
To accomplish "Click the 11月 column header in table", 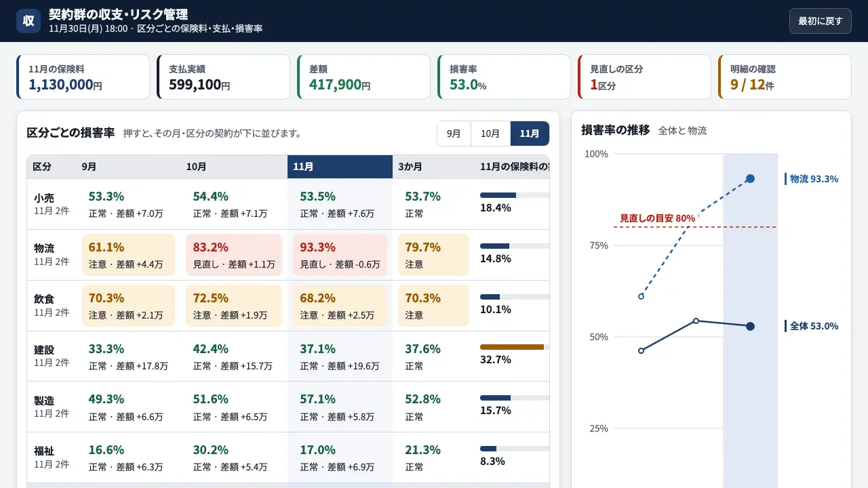I will point(340,167).
